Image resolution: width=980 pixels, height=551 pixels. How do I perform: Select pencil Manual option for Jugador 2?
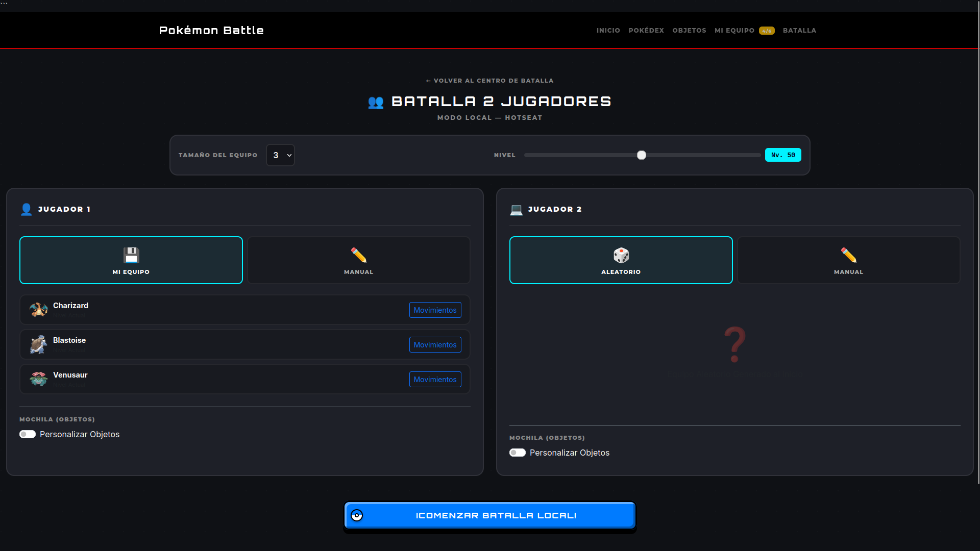[x=848, y=260]
